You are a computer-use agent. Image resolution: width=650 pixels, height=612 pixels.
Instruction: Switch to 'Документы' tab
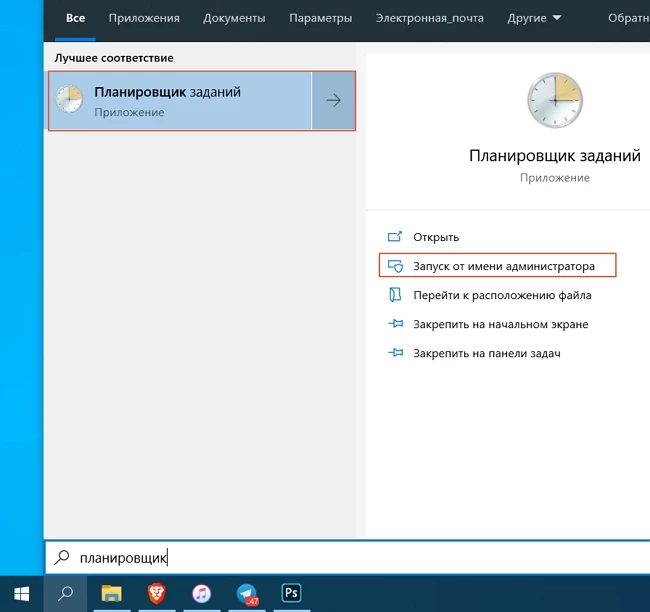(x=234, y=18)
